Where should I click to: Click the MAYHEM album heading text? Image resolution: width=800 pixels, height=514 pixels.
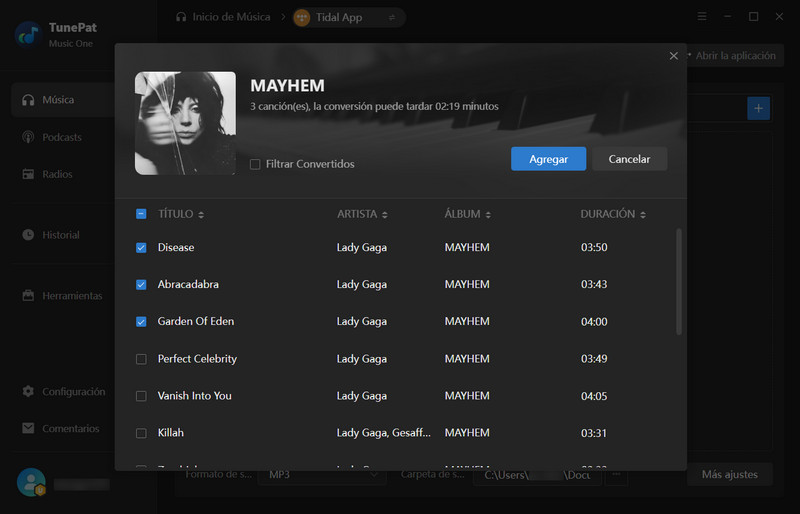[287, 85]
